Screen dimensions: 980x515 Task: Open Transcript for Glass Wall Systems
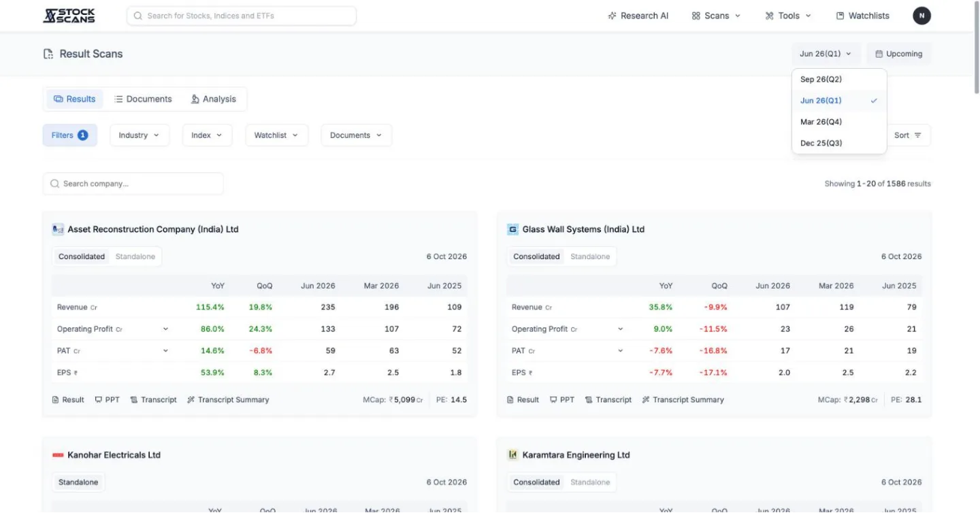[608, 400]
